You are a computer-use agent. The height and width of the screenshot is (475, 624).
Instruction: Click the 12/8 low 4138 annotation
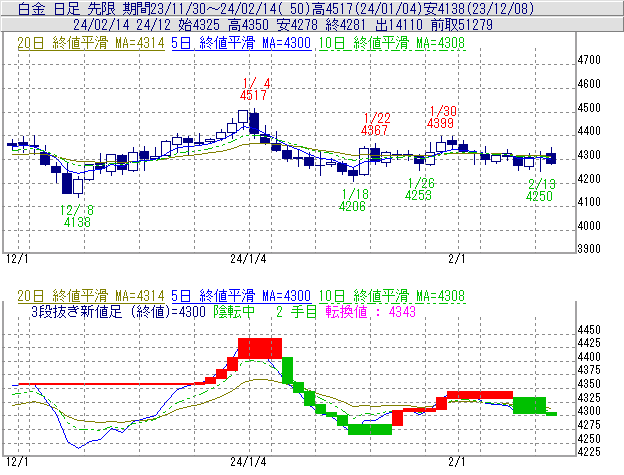(77, 216)
